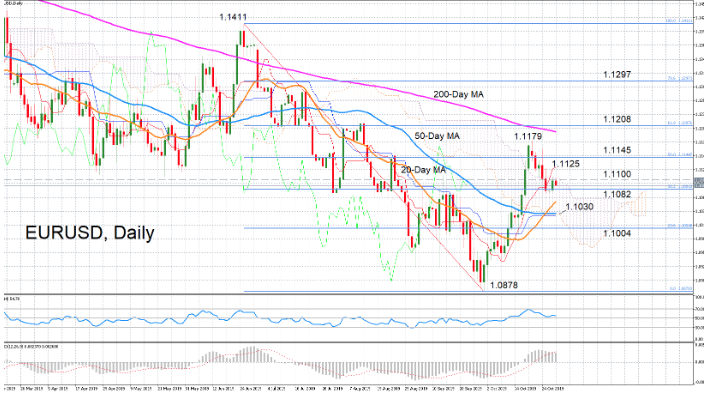Select the 20-Day MA label
This screenshot has height=405, width=709.
(423, 170)
